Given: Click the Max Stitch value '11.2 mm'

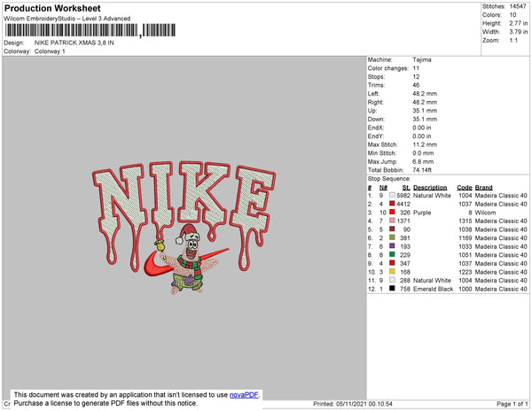Looking at the screenshot, I should click(423, 144).
